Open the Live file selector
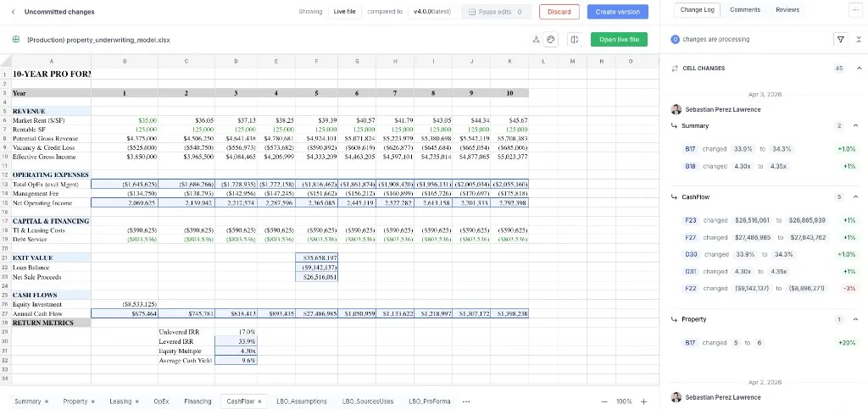Image resolution: width=868 pixels, height=409 pixels. pos(344,12)
